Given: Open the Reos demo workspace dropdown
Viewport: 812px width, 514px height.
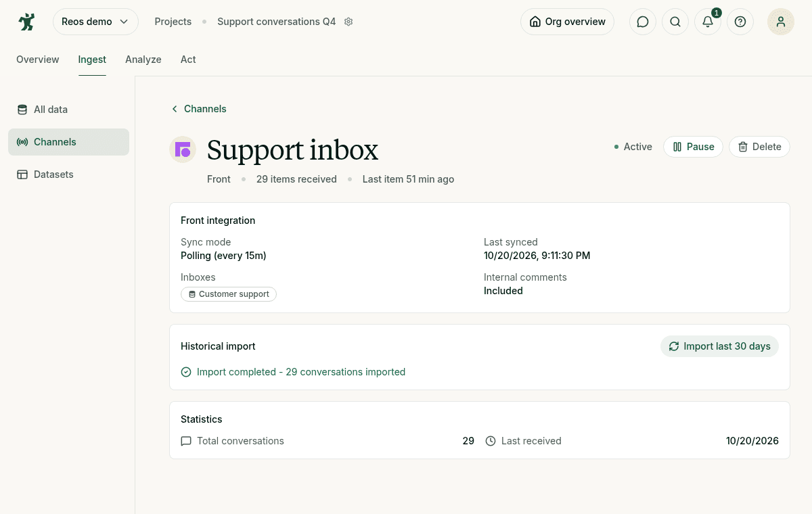Looking at the screenshot, I should tap(95, 22).
